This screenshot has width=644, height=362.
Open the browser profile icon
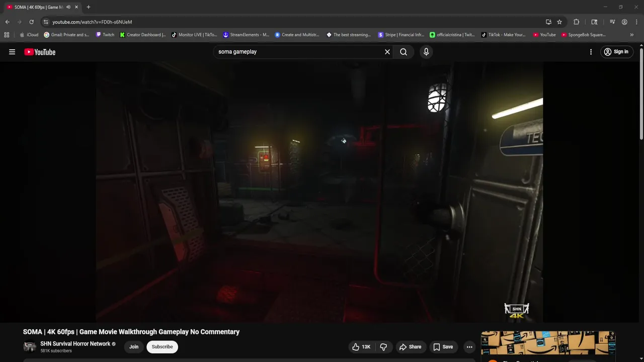click(624, 22)
